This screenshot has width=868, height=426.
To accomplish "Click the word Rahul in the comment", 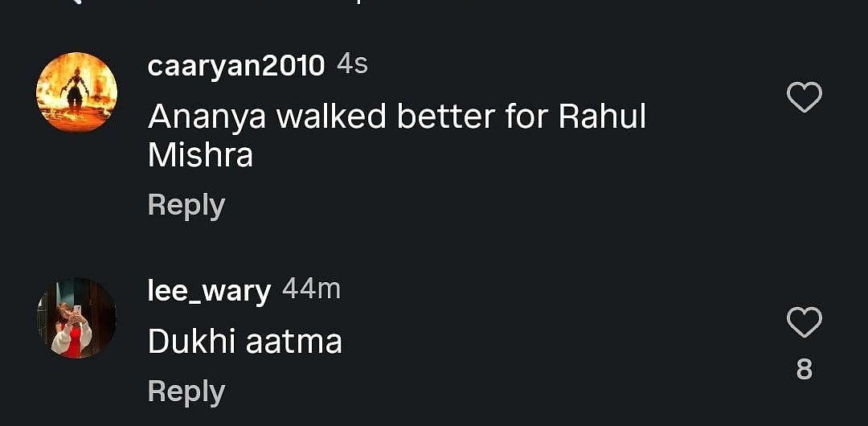I will pos(601,117).
